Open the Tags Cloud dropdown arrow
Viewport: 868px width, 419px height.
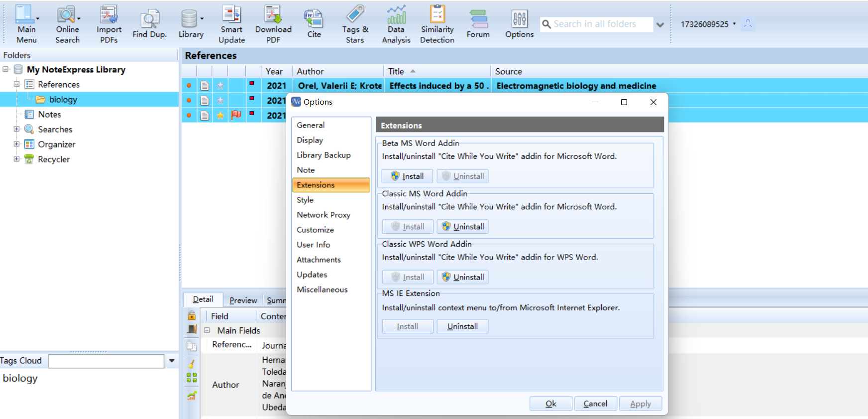tap(172, 361)
